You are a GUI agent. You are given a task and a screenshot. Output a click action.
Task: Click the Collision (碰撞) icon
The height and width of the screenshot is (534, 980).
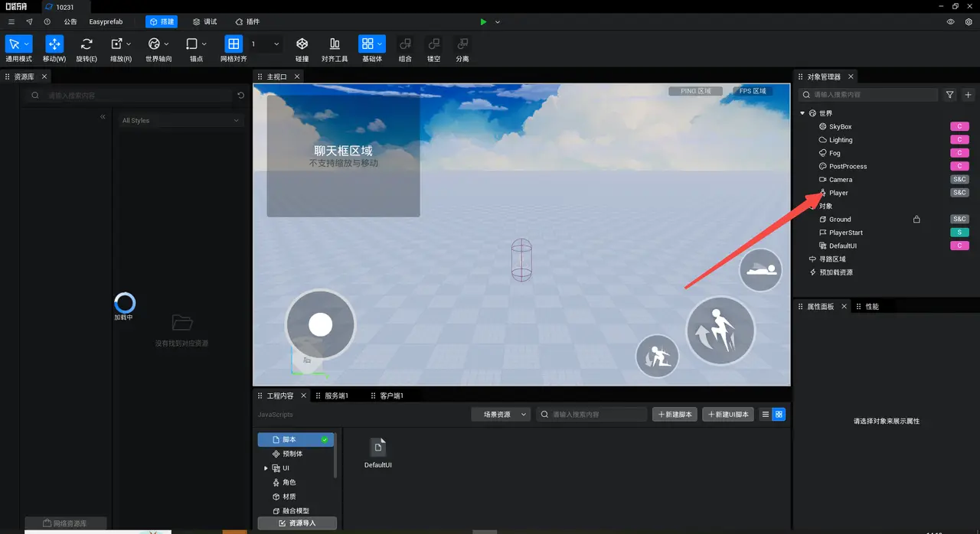coord(302,44)
